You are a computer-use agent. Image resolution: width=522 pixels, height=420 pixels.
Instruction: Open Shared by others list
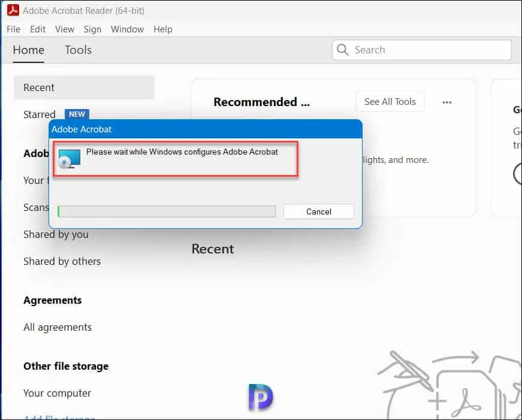[62, 262]
